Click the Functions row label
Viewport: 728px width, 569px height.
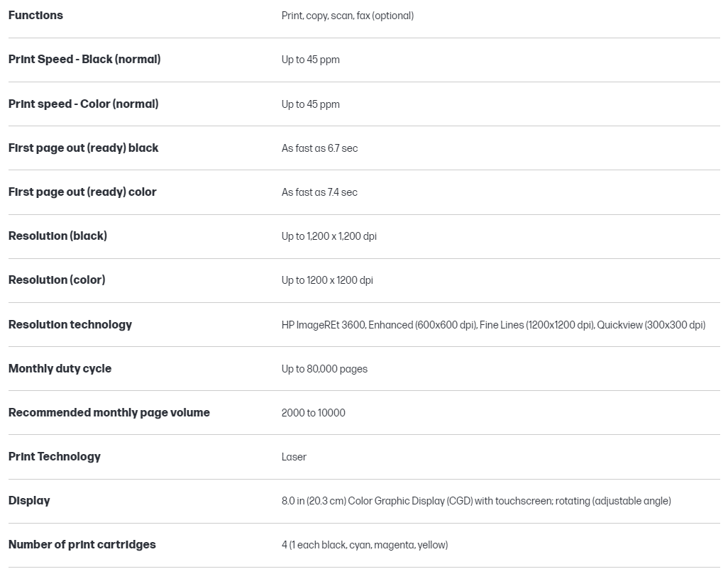tap(35, 16)
